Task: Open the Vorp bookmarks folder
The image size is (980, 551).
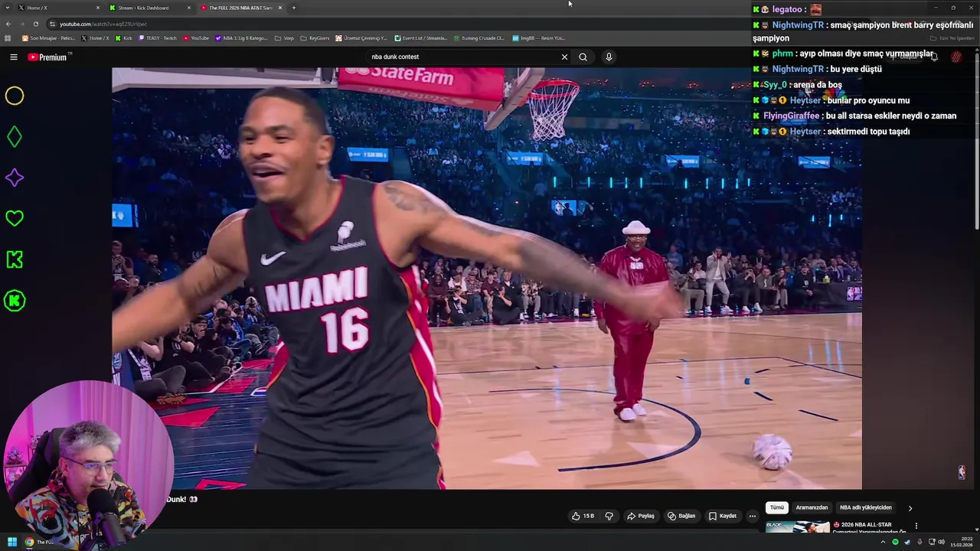Action: pos(283,37)
